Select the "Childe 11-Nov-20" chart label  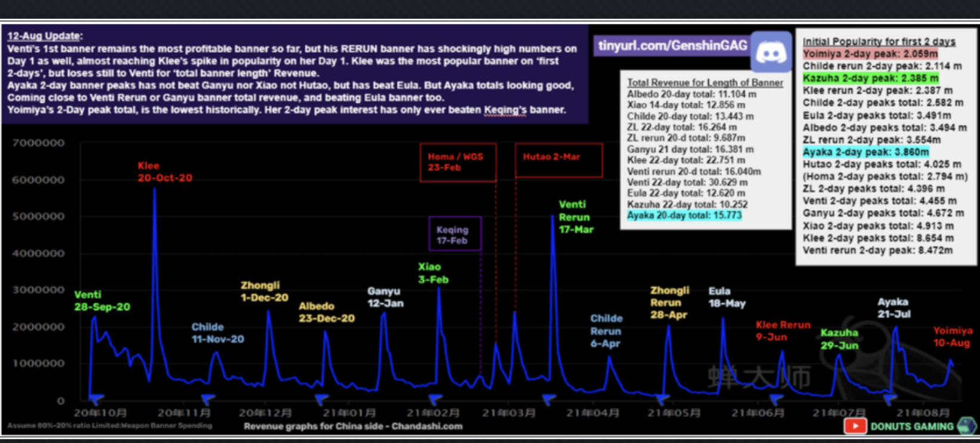(x=218, y=333)
